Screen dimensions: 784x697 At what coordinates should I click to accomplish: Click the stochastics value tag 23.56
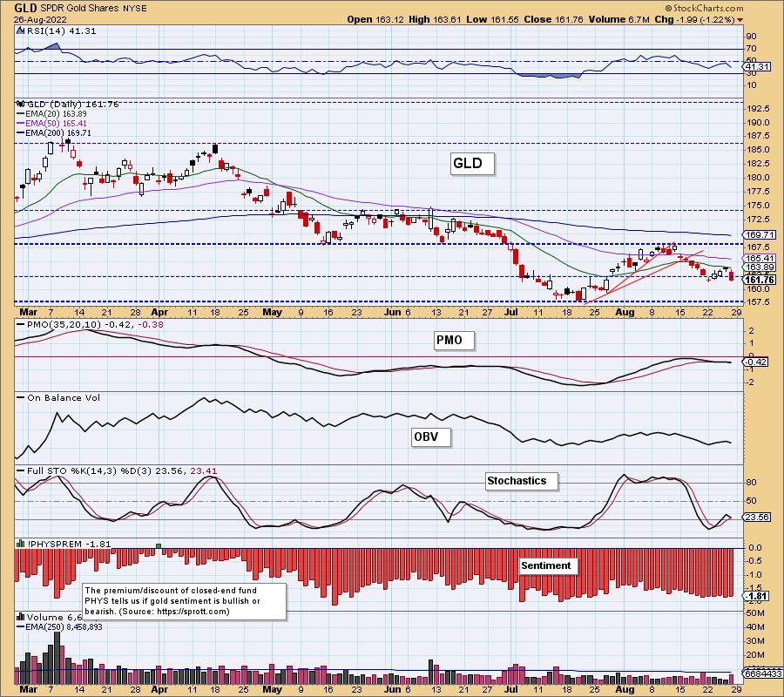(756, 518)
